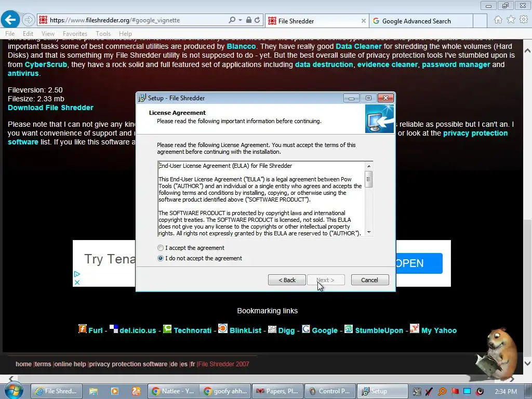The height and width of the screenshot is (399, 532).
Task: Open the Tools menu
Action: [103, 34]
